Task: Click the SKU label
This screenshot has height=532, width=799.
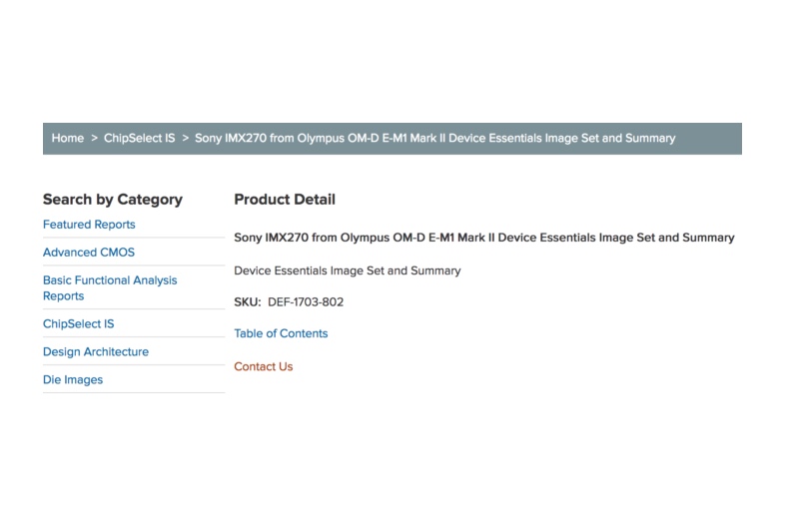Action: (247, 302)
